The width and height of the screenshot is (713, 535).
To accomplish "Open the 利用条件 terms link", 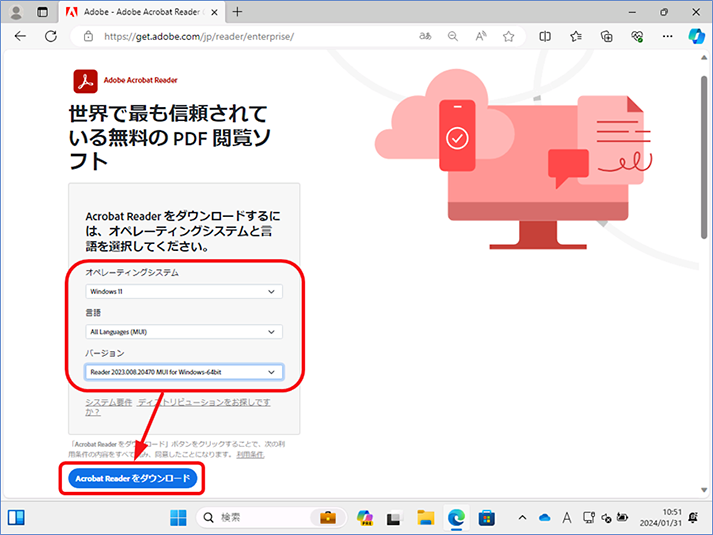I will (x=250, y=455).
